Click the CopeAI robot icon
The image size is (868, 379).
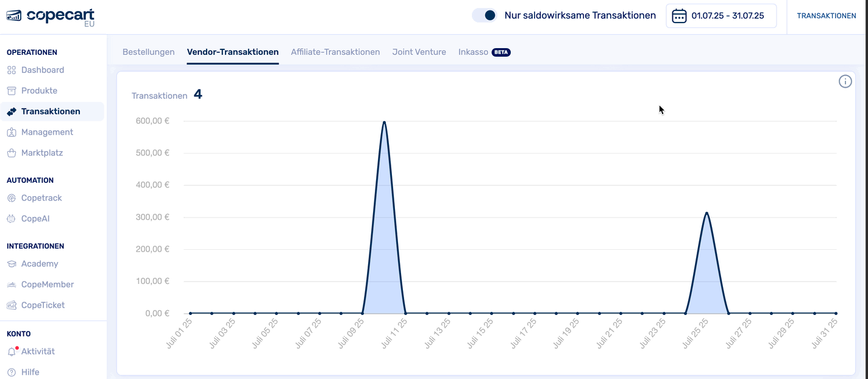pyautogui.click(x=12, y=219)
